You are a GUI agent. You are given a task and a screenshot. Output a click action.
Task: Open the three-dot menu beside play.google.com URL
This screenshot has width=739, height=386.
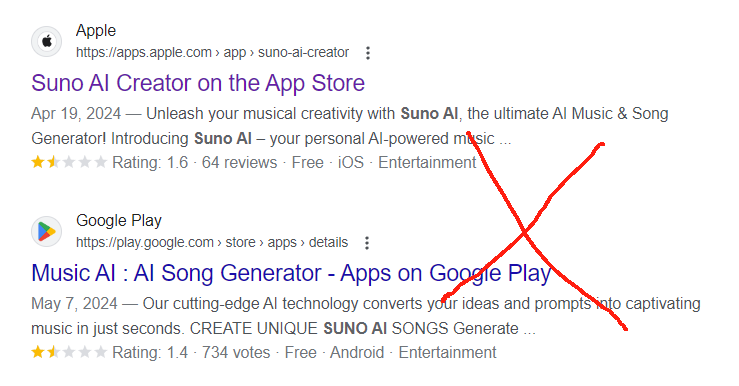pyautogui.click(x=367, y=243)
